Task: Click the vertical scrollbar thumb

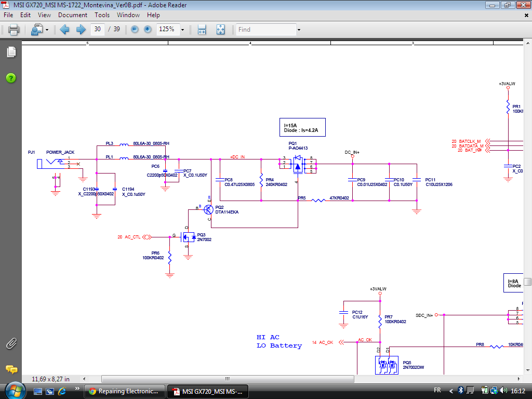Action: [528, 282]
